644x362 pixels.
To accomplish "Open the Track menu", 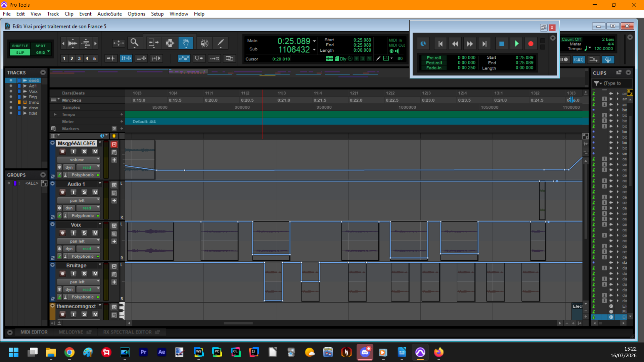I will pos(53,14).
